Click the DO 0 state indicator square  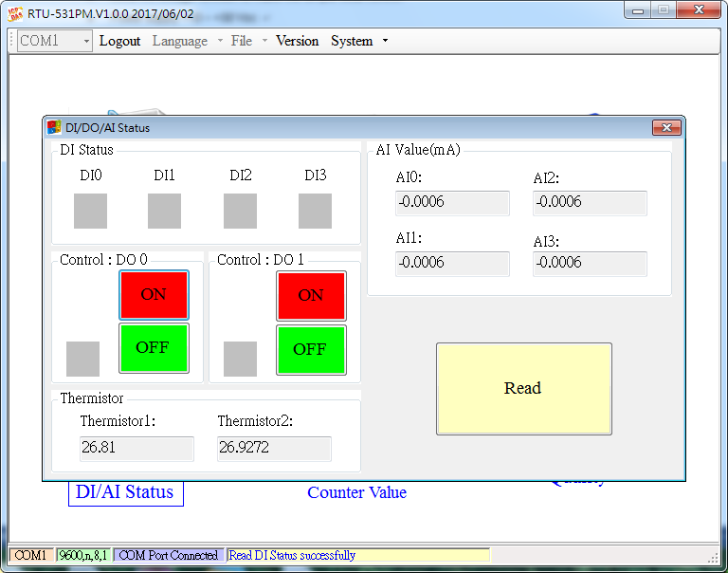tap(82, 359)
